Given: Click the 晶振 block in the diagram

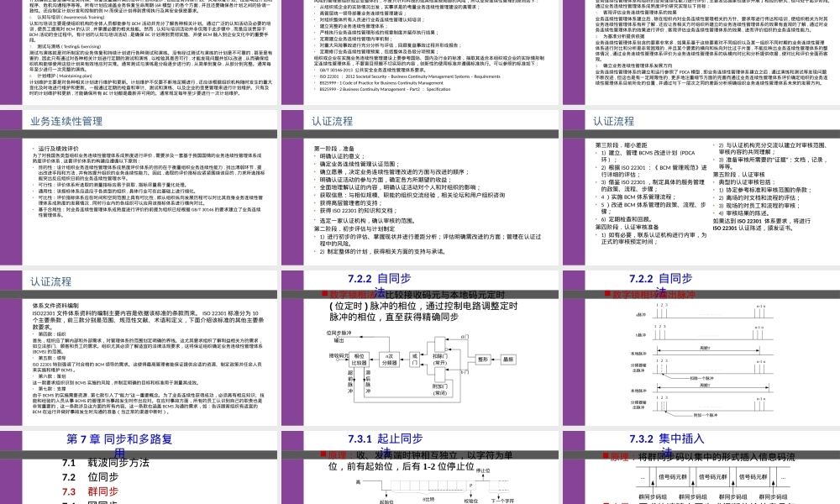Looking at the screenshot, I should coord(508,360).
